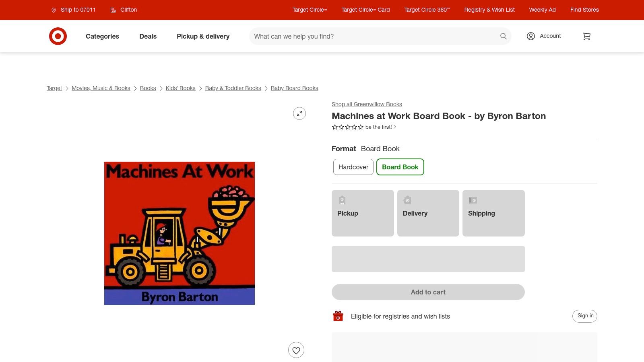Open the Find Stores page

(584, 10)
